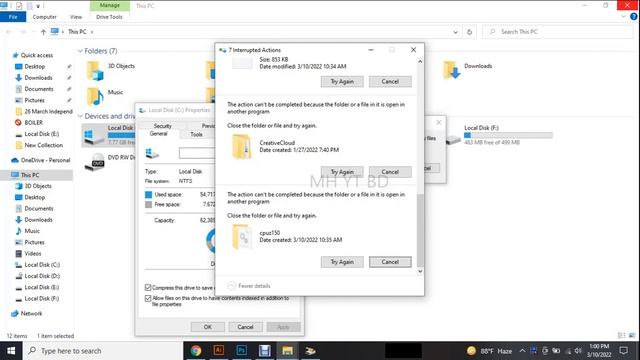The width and height of the screenshot is (640, 360).
Task: Open the notification center icon
Action: pyautogui.click(x=624, y=351)
